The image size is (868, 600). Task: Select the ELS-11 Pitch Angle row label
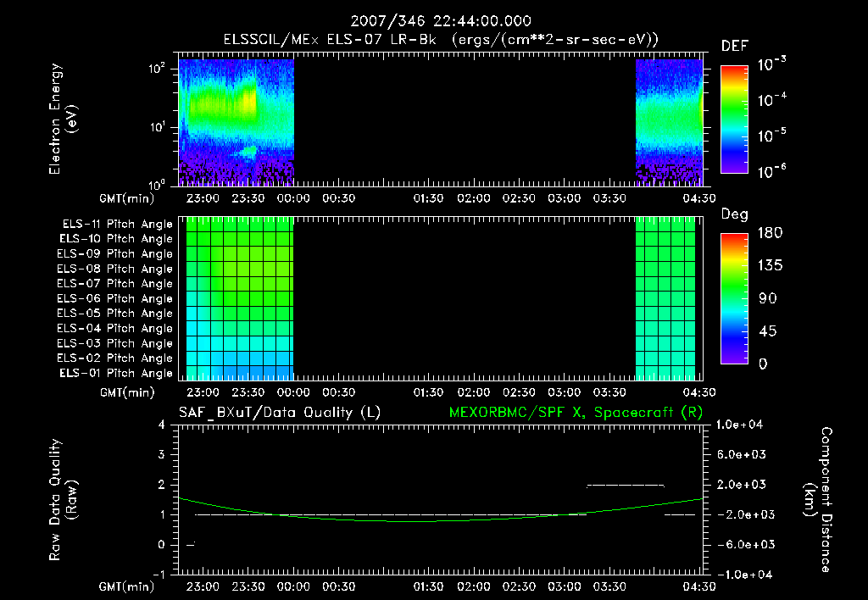117,225
